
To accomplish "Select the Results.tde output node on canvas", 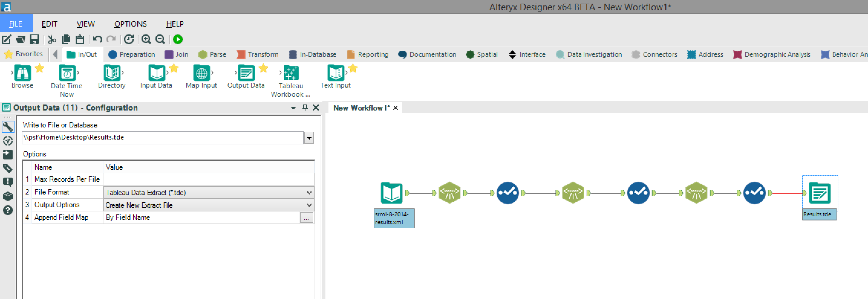I will 820,193.
